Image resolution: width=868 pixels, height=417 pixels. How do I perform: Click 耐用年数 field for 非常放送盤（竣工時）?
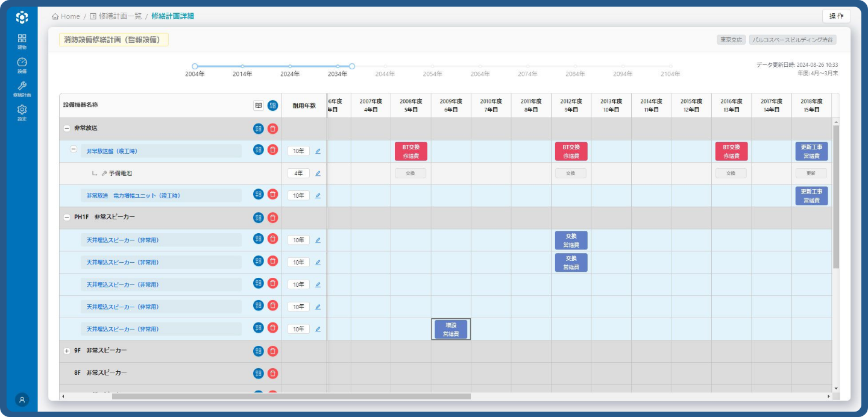tap(298, 151)
